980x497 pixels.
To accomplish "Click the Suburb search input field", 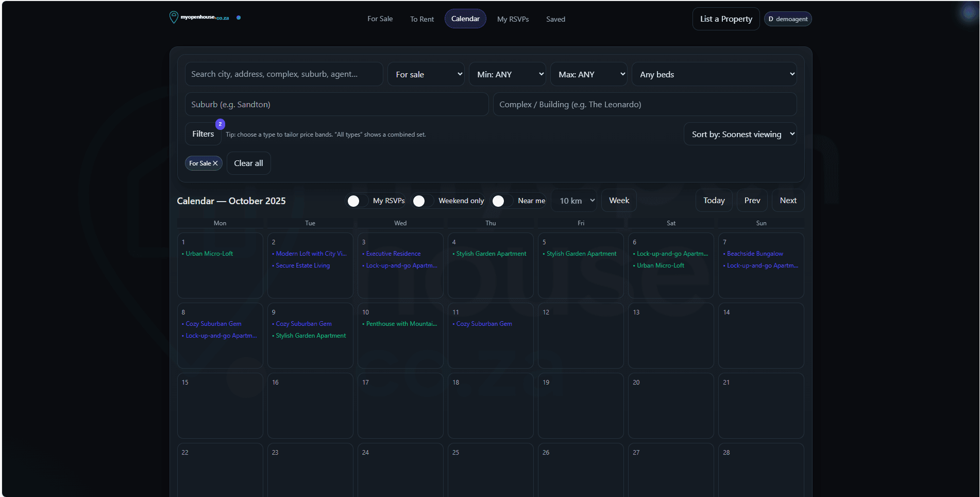I will point(337,104).
